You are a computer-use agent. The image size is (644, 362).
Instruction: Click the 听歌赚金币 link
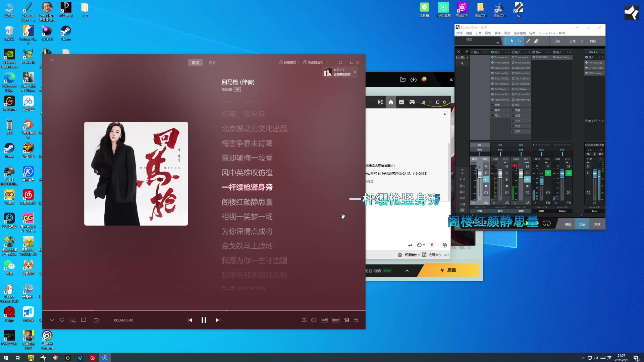click(x=313, y=62)
